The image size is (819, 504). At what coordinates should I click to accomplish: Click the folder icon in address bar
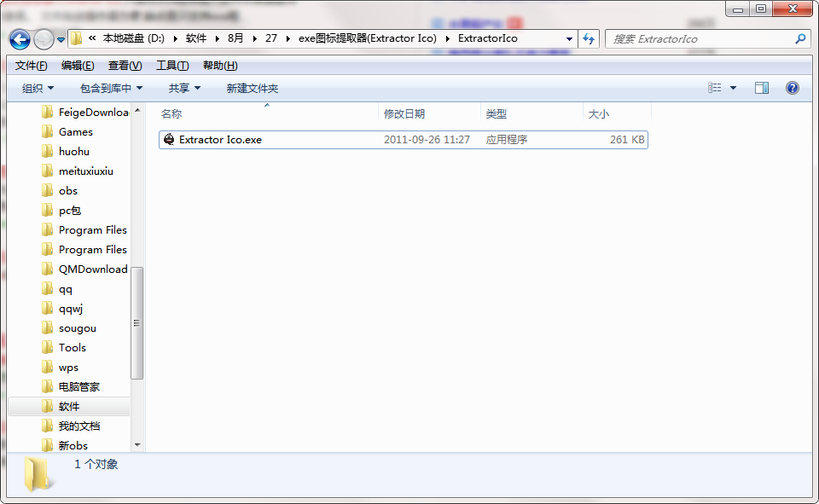click(76, 38)
